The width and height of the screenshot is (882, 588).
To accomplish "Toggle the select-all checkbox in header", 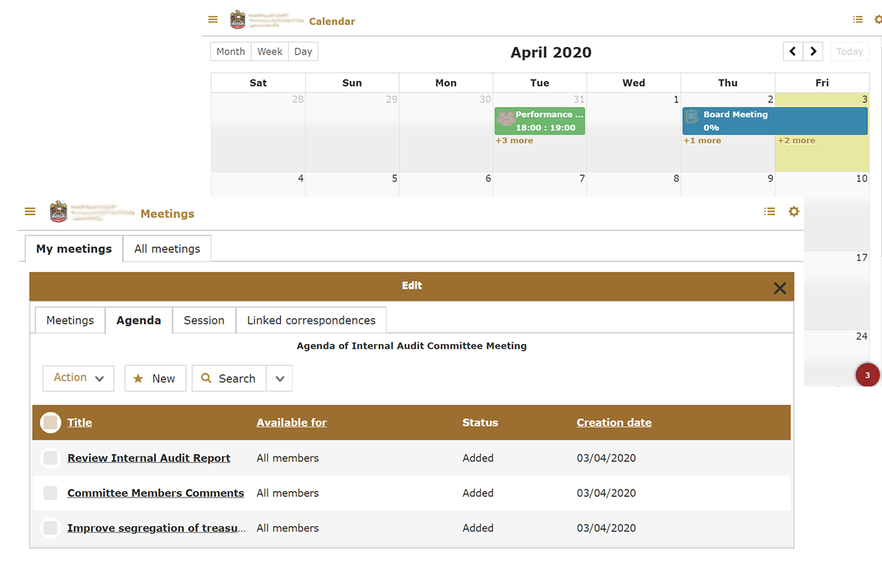I will click(x=50, y=423).
